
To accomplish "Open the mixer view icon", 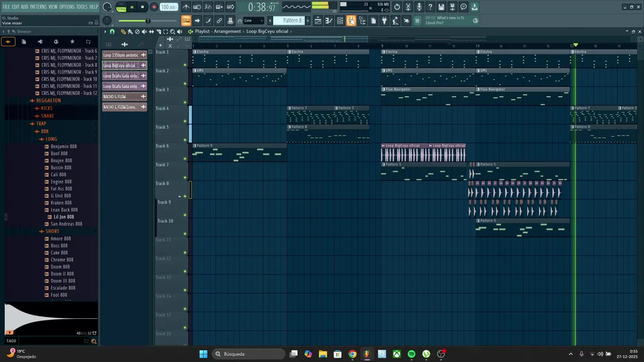I will click(351, 21).
